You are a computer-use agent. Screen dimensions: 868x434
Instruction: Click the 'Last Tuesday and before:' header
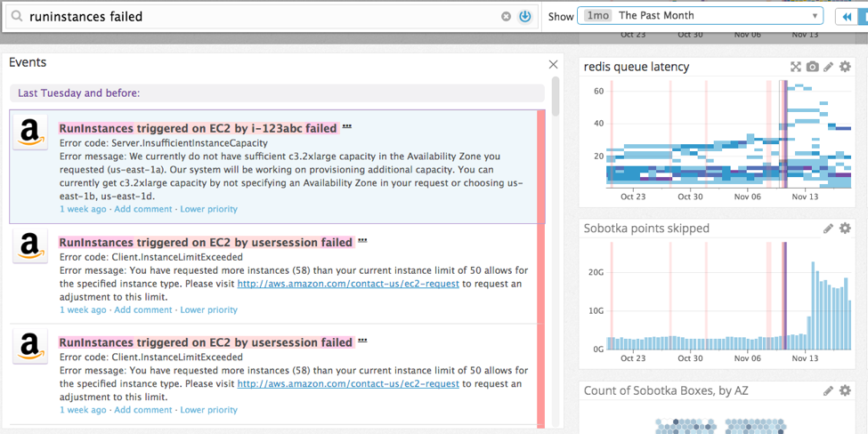pyautogui.click(x=277, y=92)
